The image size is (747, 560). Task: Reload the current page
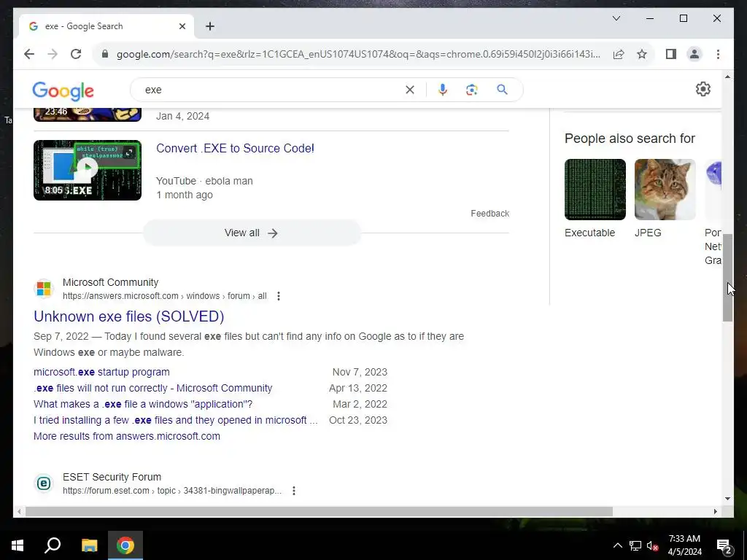pos(76,54)
